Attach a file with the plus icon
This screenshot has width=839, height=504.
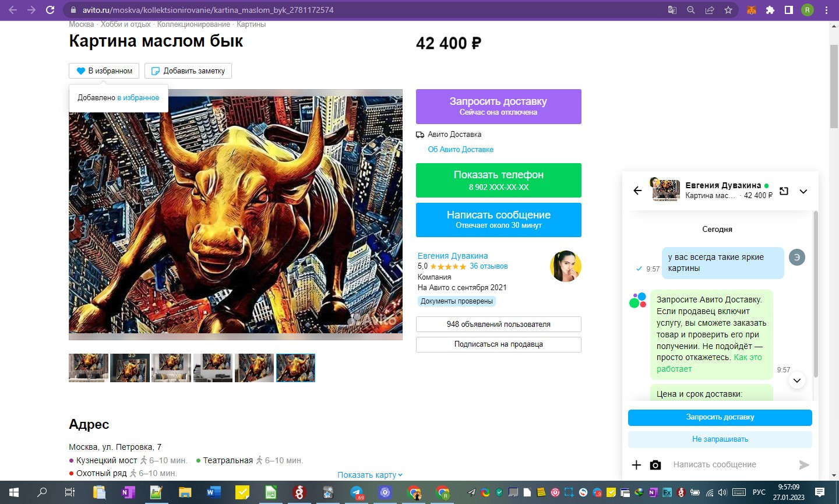click(x=637, y=464)
